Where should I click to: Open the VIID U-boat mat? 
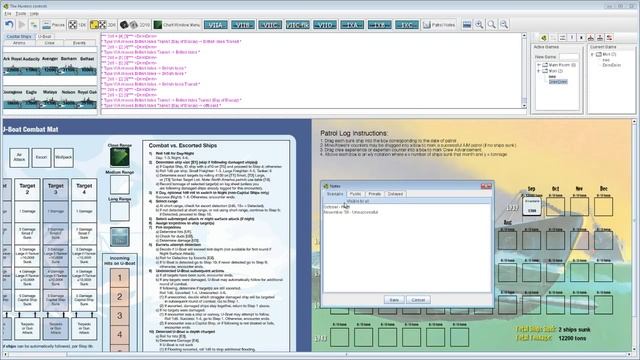325,25
